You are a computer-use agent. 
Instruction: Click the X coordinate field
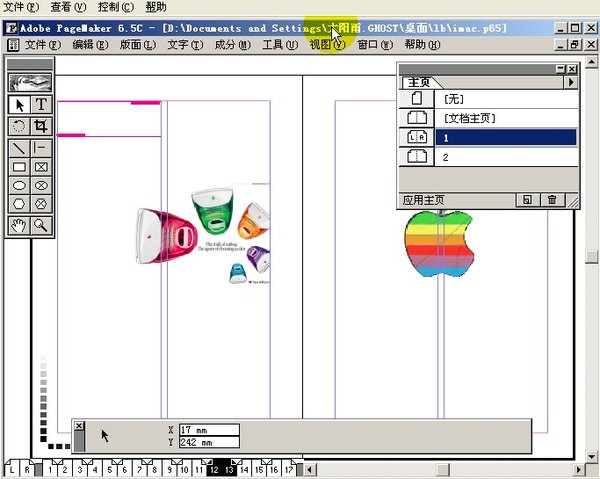[209, 430]
